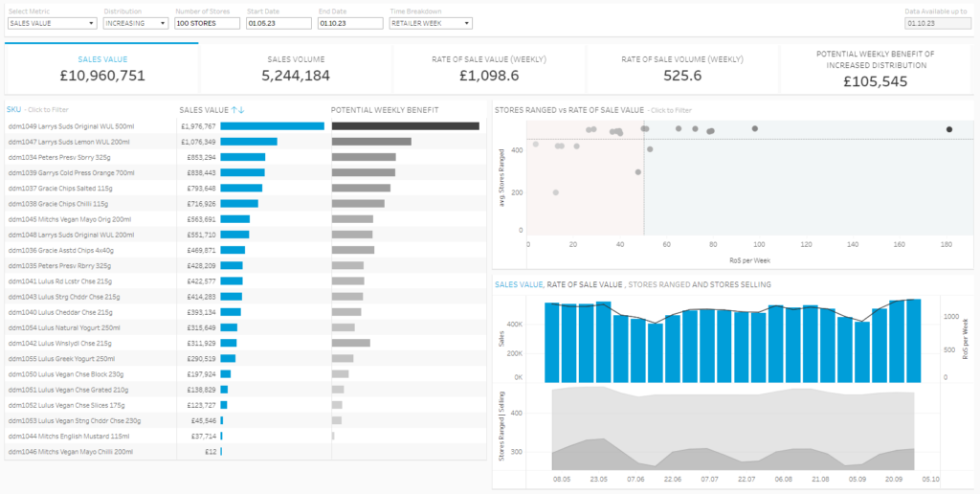Click the Start Date field 01.05.23
Screen dimensions: 980x494
pyautogui.click(x=278, y=23)
